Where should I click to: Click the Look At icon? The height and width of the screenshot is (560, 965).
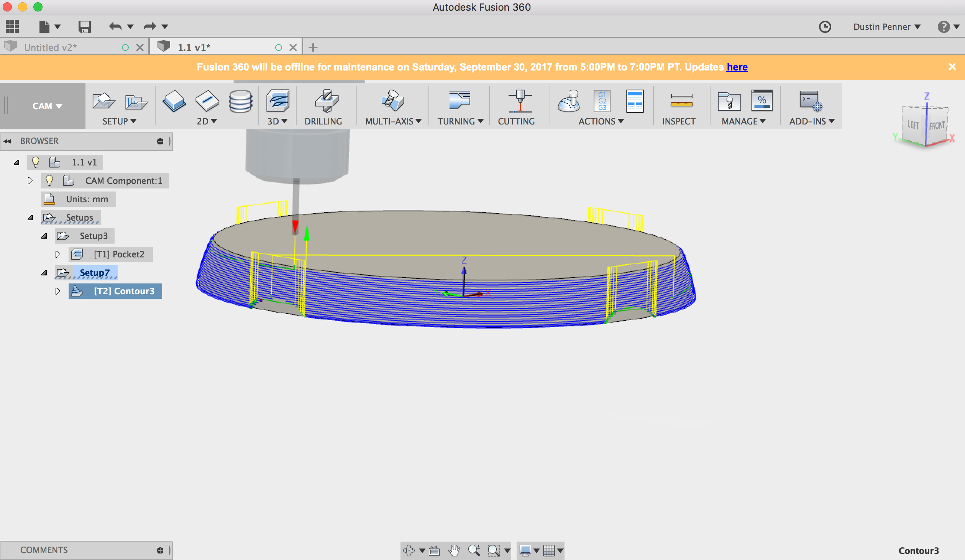434,550
